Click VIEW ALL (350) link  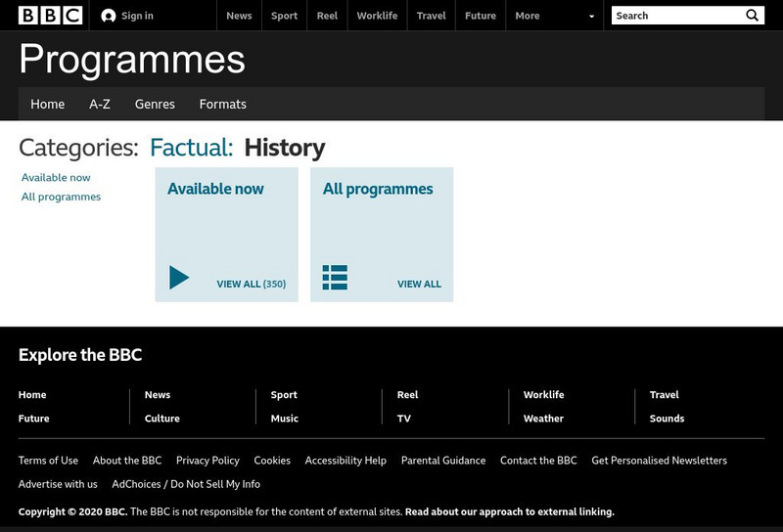pyautogui.click(x=252, y=284)
